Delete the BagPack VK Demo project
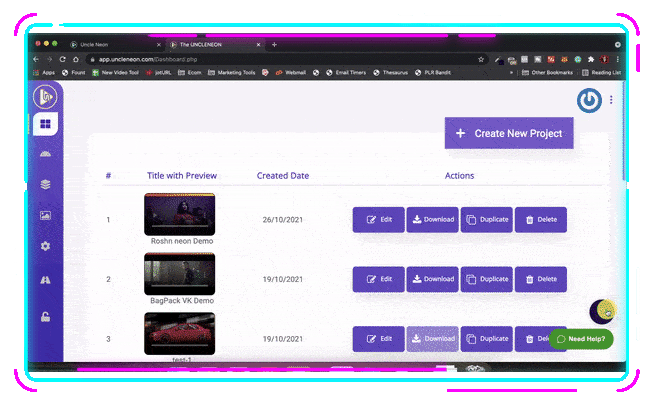 point(541,279)
